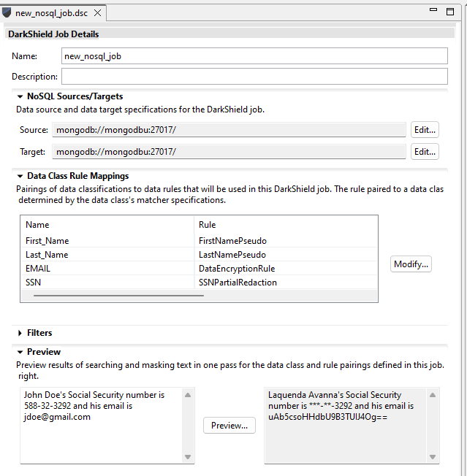The height and width of the screenshot is (476, 467).
Task: Click the masked preview output area
Action: 346,426
